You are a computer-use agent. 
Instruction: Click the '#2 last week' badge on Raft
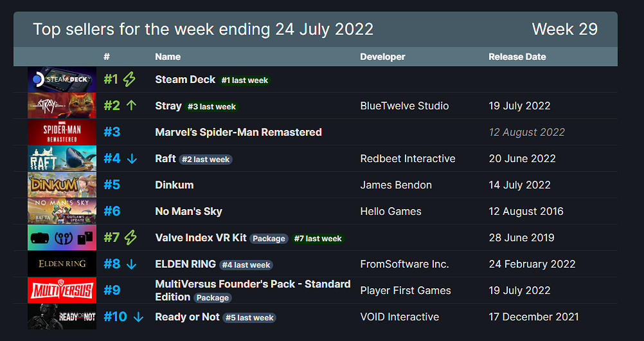coord(206,160)
